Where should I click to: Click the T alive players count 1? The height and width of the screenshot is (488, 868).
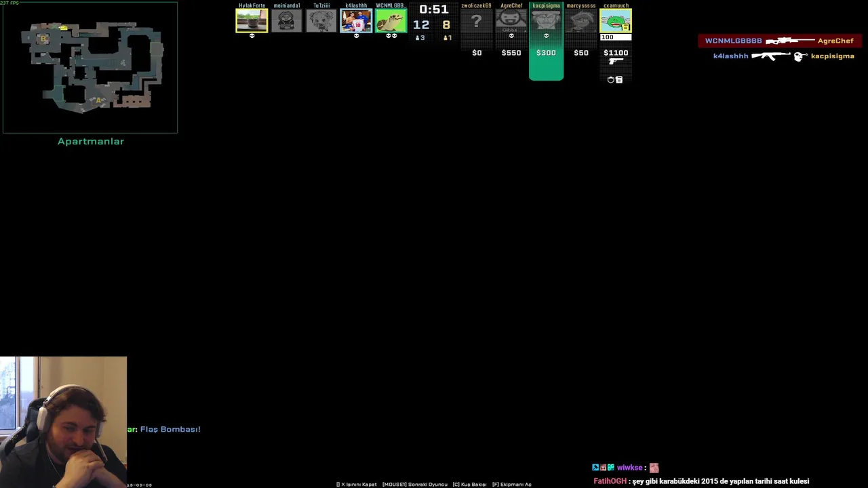(447, 38)
